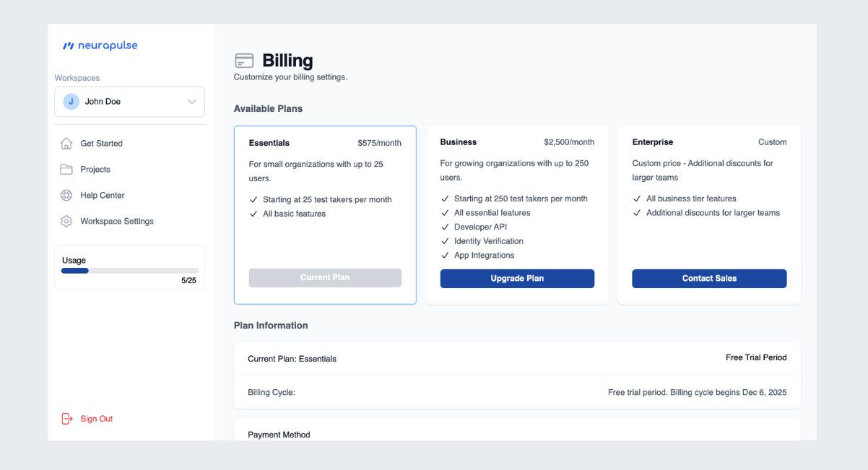Select the Plan Information heading
This screenshot has width=868, height=470.
271,325
